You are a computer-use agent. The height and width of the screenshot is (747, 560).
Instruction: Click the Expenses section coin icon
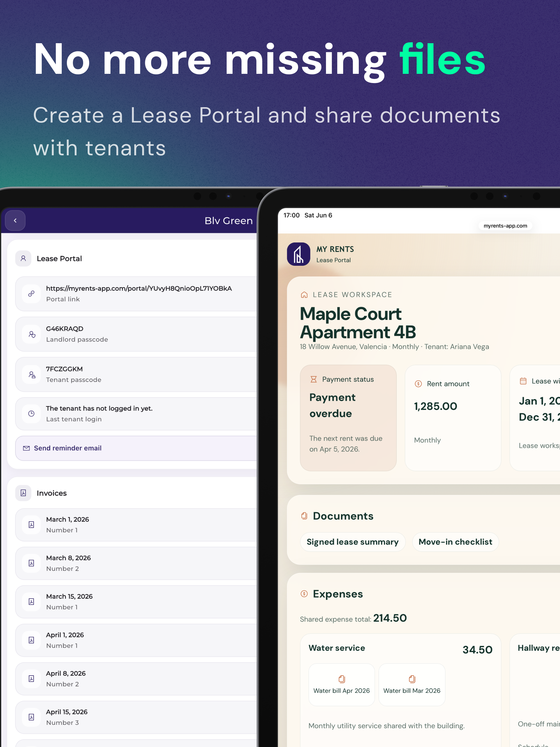(304, 594)
